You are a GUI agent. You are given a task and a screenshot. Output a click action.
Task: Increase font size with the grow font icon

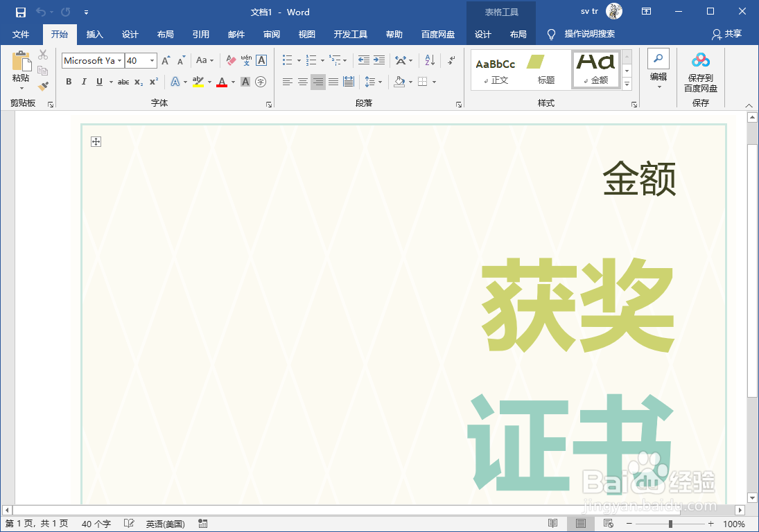(x=166, y=60)
